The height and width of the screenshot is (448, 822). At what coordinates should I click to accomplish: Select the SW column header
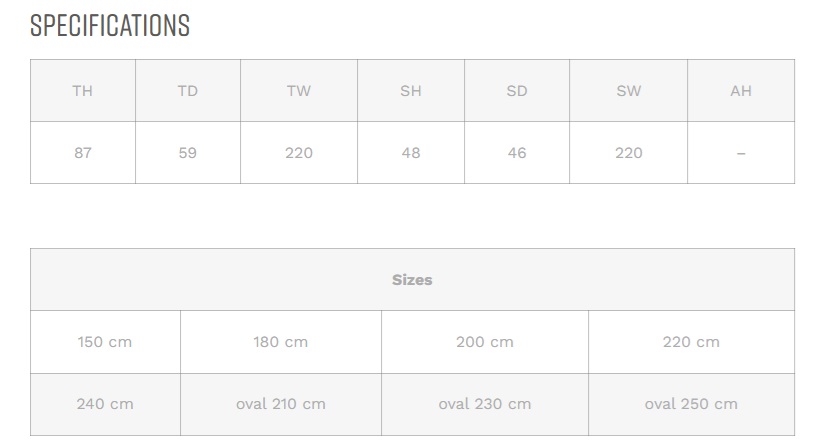pyautogui.click(x=629, y=91)
